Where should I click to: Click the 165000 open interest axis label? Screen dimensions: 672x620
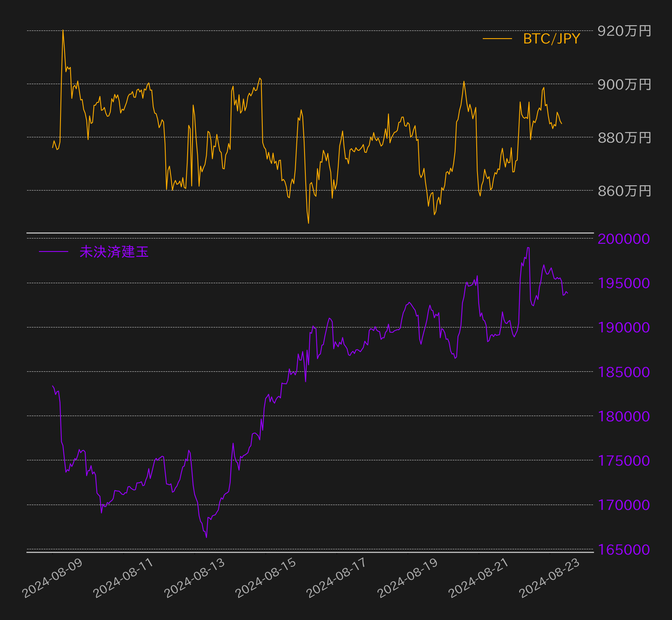click(x=624, y=550)
